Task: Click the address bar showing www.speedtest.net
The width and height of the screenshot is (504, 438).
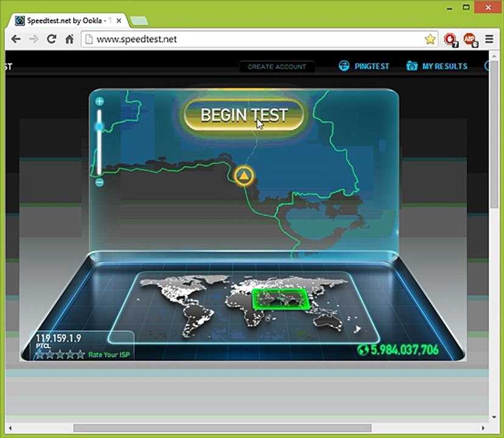Action: pos(259,39)
